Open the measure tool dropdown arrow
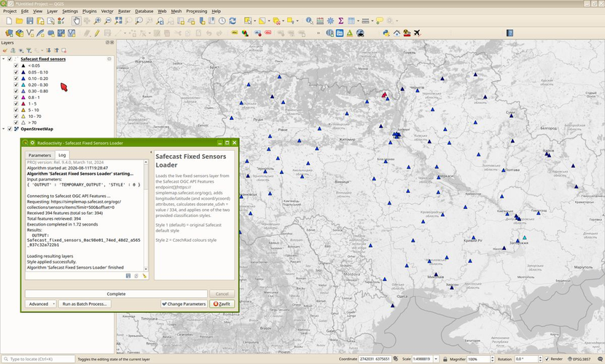The image size is (605, 364). click(x=372, y=21)
